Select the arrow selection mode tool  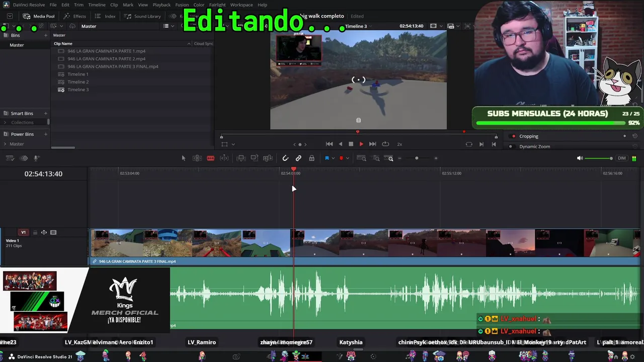pyautogui.click(x=183, y=158)
